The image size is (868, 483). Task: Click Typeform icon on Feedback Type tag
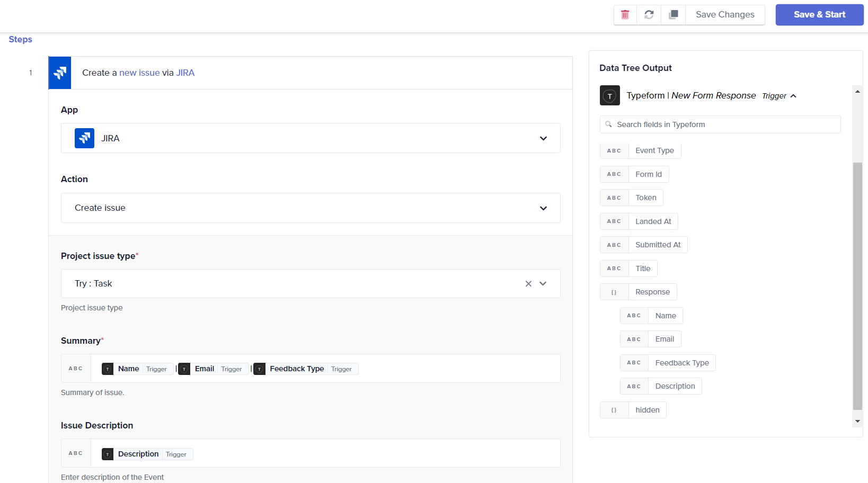point(259,369)
